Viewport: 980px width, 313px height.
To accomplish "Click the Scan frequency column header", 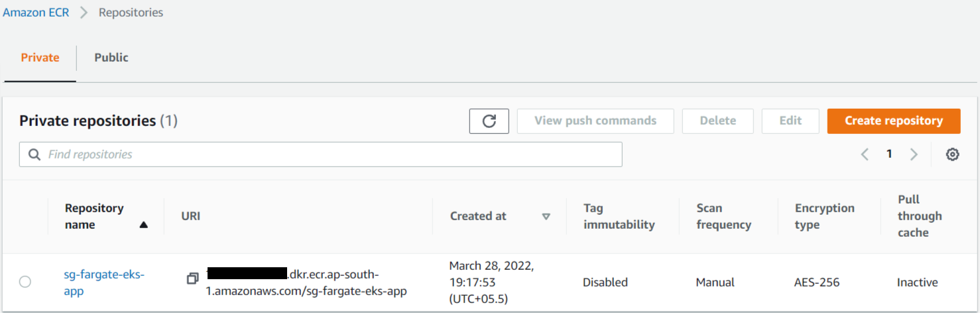I will pos(724,216).
